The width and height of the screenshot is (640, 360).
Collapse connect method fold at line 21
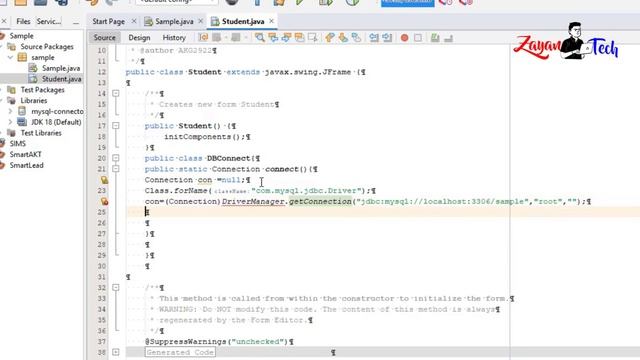(x=116, y=169)
